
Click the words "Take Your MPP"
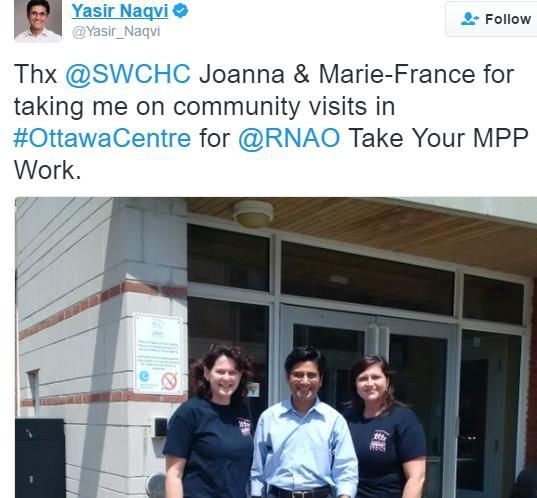pos(438,138)
